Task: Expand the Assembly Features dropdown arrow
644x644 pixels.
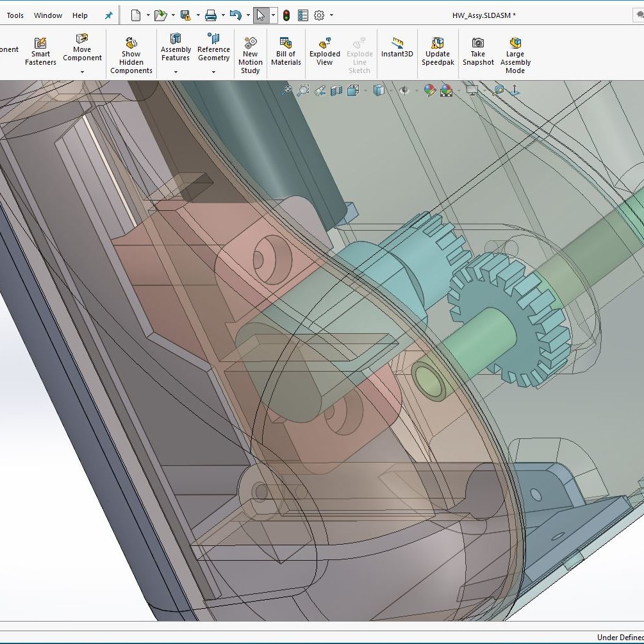Action: click(176, 72)
